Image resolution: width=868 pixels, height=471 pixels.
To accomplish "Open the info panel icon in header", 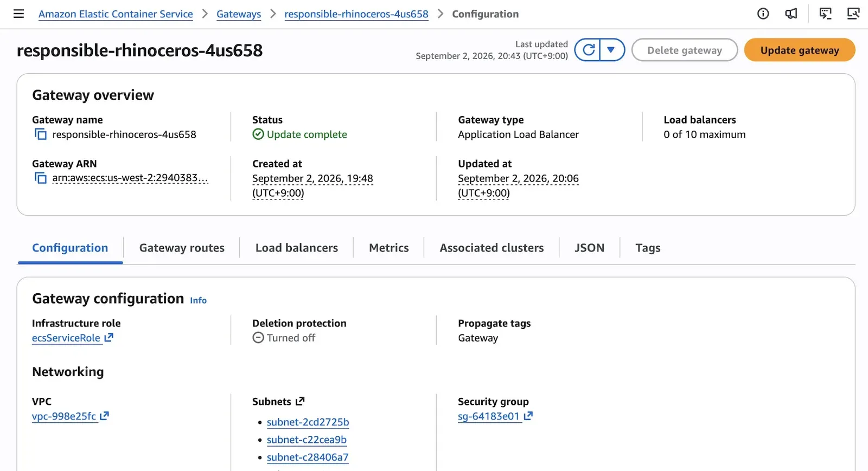I will coord(763,14).
